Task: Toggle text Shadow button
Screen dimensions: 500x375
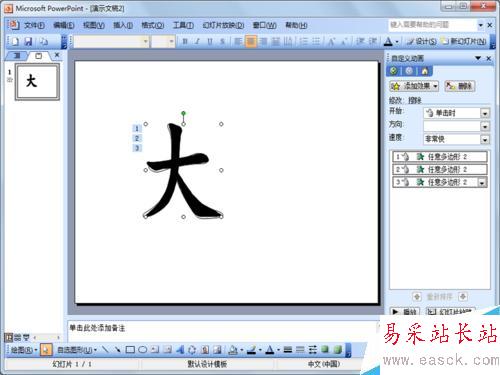Action: [222, 41]
